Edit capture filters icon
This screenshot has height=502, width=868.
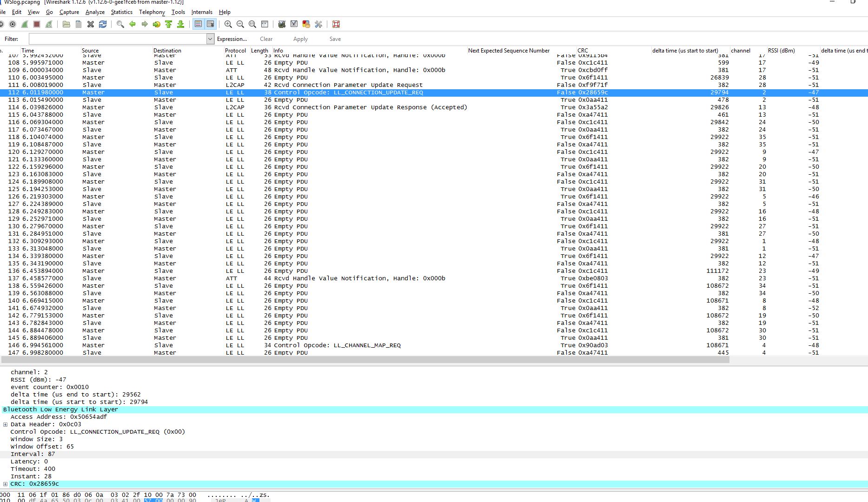[282, 24]
